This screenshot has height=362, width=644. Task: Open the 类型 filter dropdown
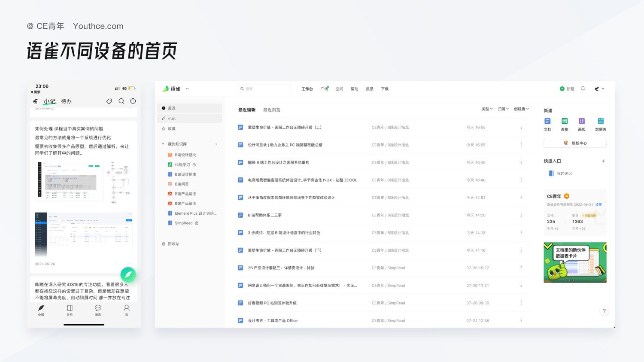click(x=487, y=109)
